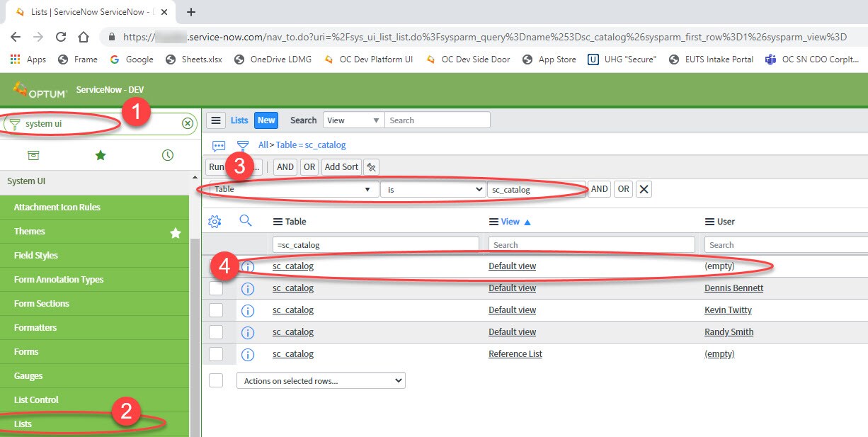This screenshot has width=868, height=437.
Task: Click the list search magnifier icon
Action: 246,221
